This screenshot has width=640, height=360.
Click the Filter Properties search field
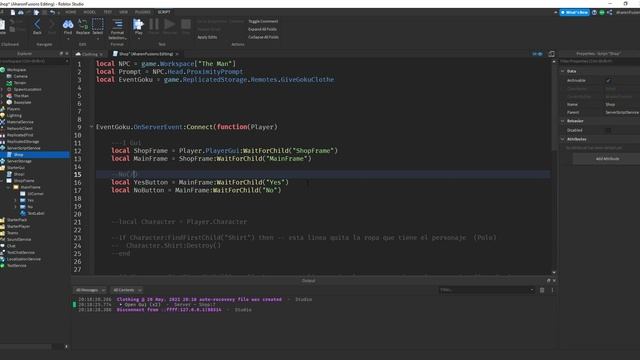point(600,61)
